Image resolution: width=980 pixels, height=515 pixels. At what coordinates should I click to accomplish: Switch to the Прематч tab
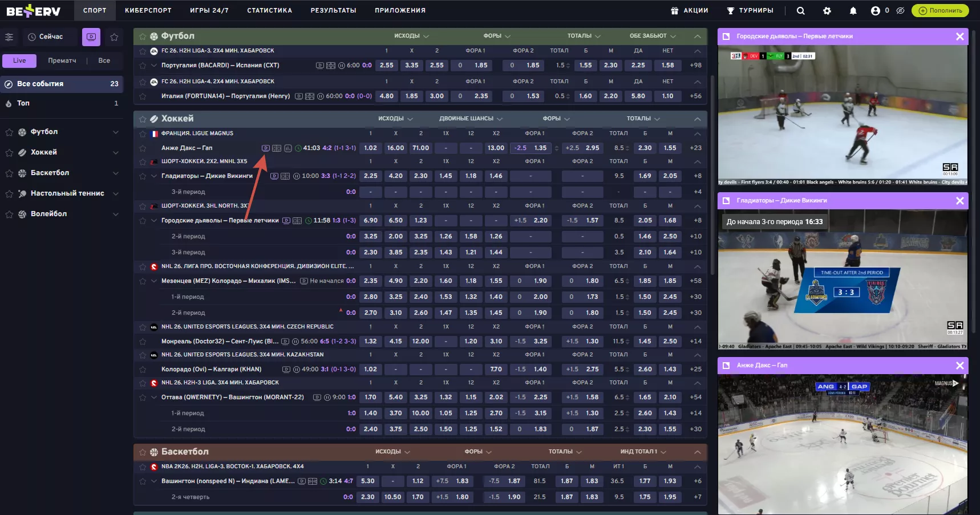coord(62,60)
